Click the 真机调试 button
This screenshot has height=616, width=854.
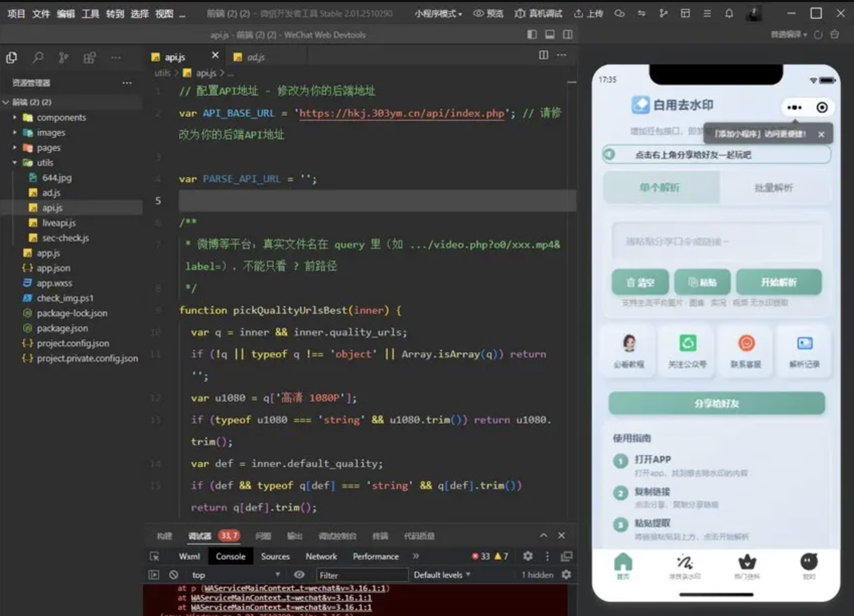[538, 14]
